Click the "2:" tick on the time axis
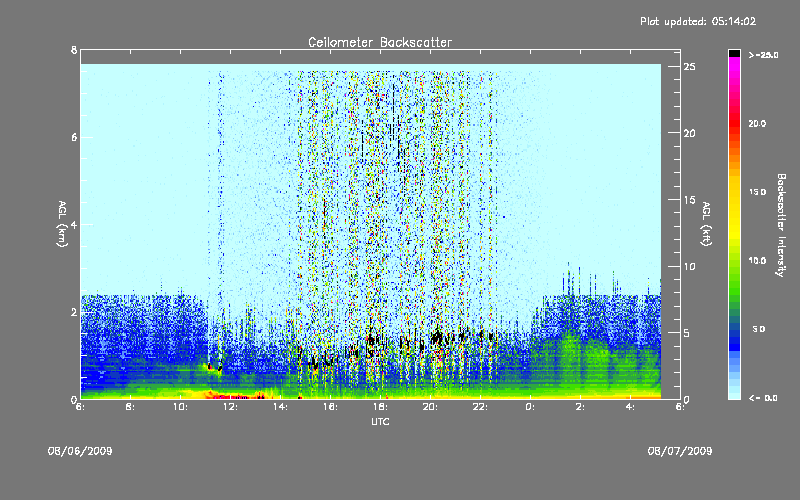Viewport: 800px width, 500px height. click(x=580, y=407)
